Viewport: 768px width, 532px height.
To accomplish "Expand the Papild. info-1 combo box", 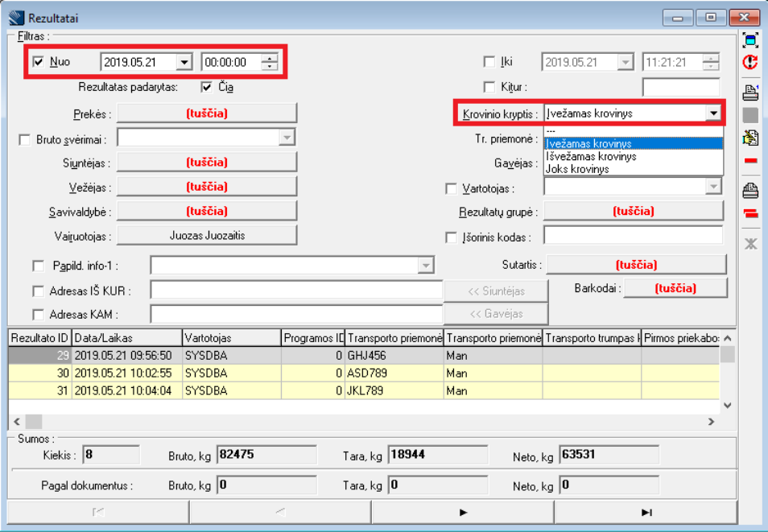I will point(425,266).
